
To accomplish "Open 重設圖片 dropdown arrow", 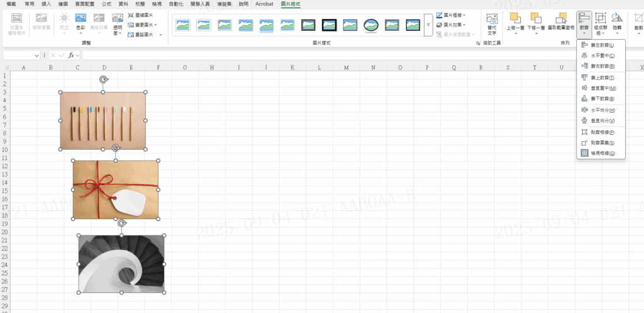I will point(160,35).
